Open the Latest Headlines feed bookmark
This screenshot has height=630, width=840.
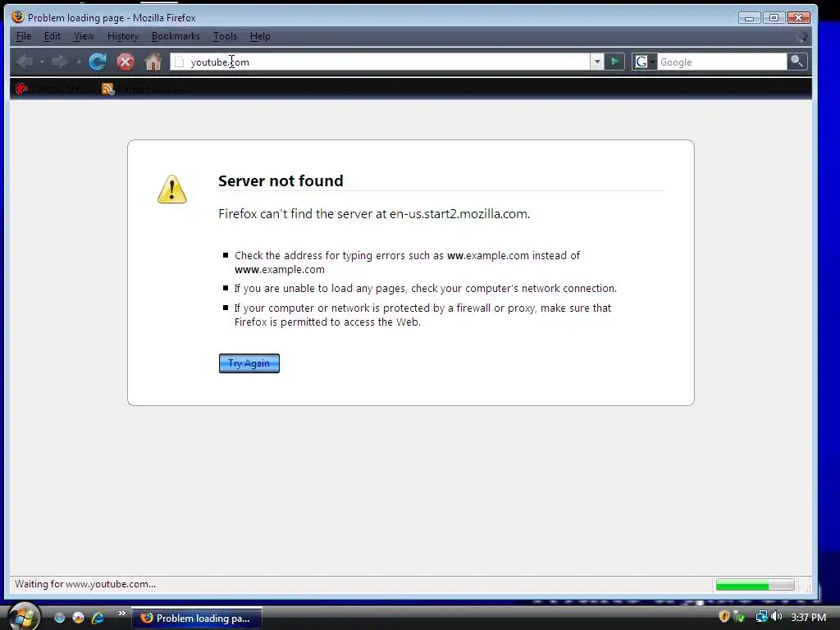(x=144, y=89)
